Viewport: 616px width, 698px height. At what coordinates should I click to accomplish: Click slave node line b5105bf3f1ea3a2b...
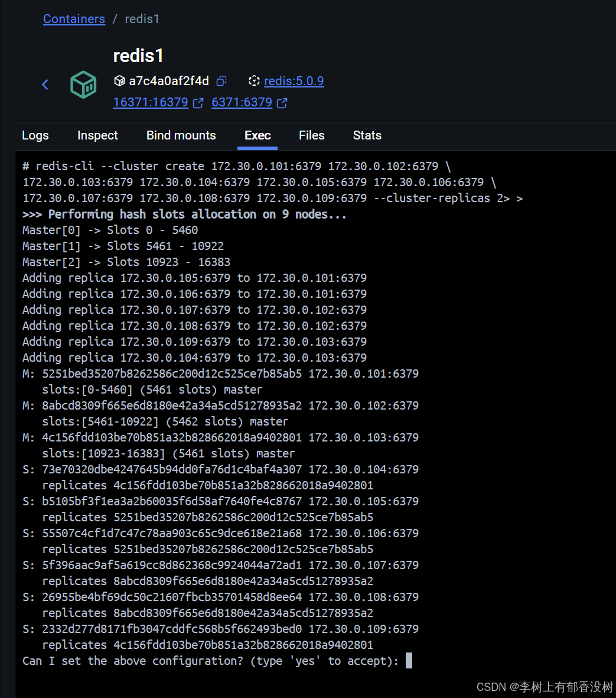(x=221, y=501)
